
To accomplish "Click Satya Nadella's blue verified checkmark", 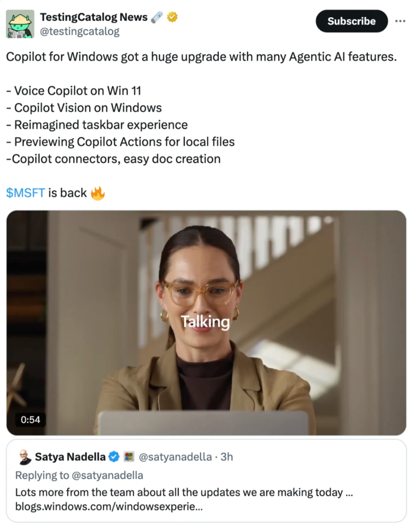I will pyautogui.click(x=114, y=457).
